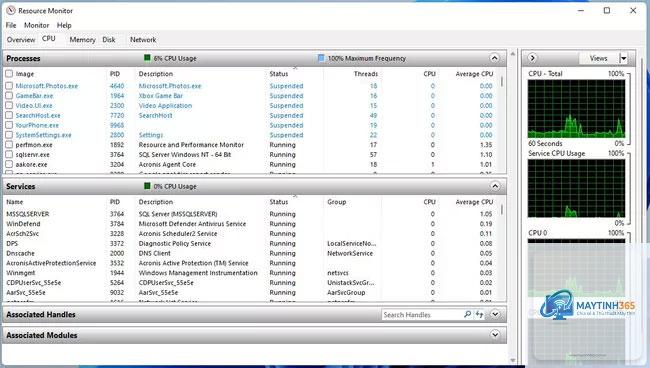Click the search magnifier in Associated Handles
The width and height of the screenshot is (650, 368).
click(x=467, y=315)
